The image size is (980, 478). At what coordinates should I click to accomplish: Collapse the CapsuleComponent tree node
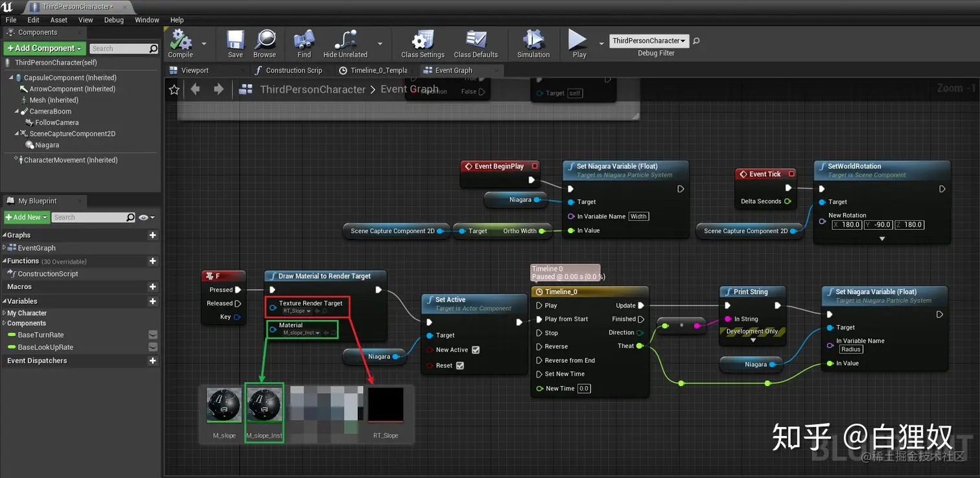tap(11, 78)
